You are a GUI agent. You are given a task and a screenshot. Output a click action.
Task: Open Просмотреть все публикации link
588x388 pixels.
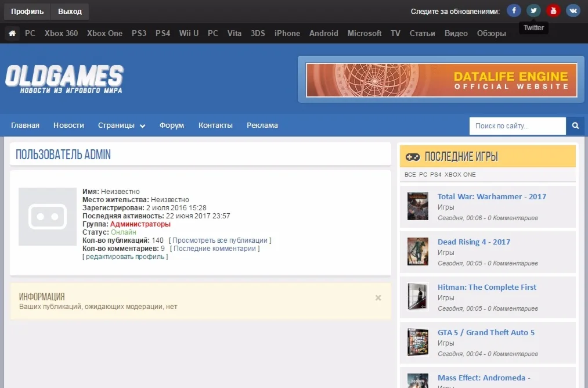point(220,240)
